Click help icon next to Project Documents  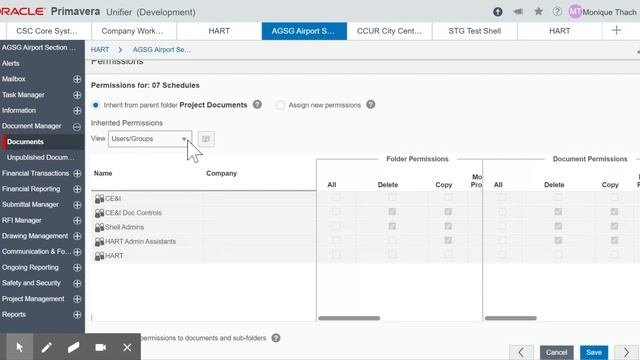(257, 104)
